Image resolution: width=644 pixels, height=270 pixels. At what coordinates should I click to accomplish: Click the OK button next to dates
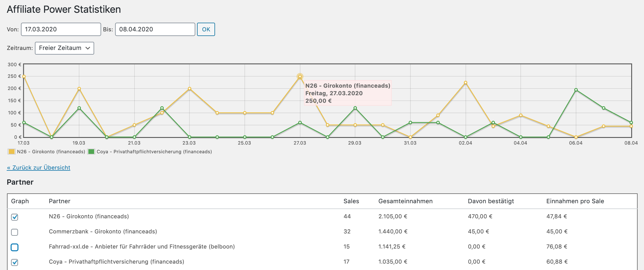(206, 29)
